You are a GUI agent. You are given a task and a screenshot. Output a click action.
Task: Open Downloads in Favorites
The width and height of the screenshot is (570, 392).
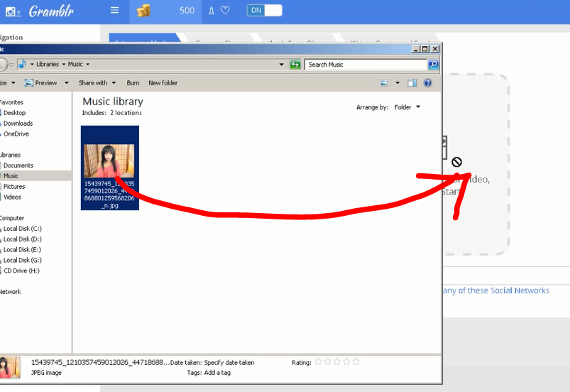[x=18, y=124]
